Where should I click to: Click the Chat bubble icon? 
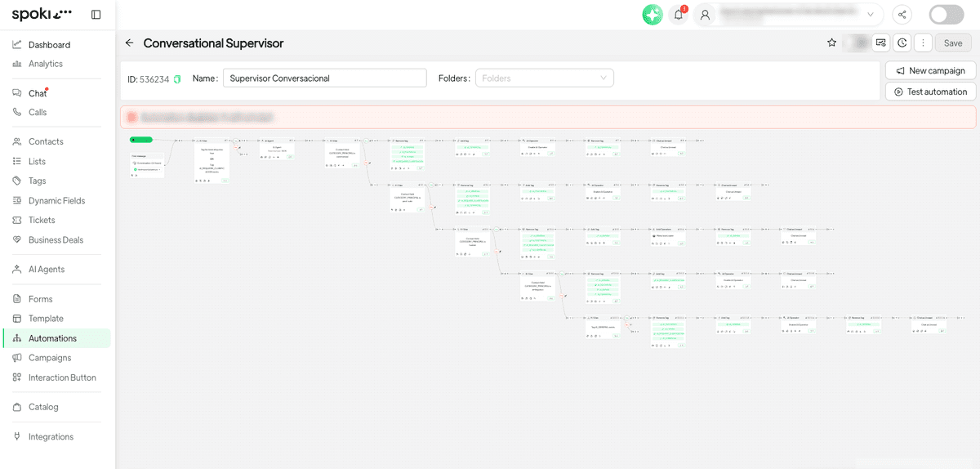(17, 93)
